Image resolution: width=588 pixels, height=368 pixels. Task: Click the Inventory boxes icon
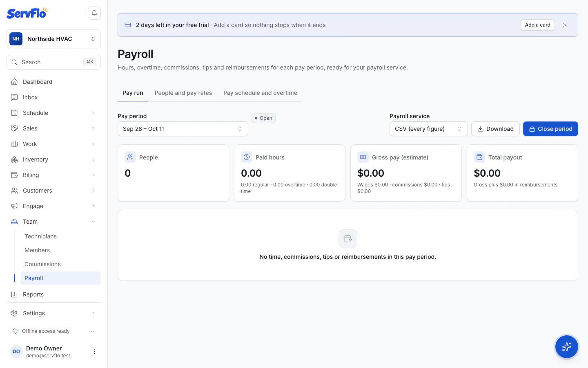point(14,159)
